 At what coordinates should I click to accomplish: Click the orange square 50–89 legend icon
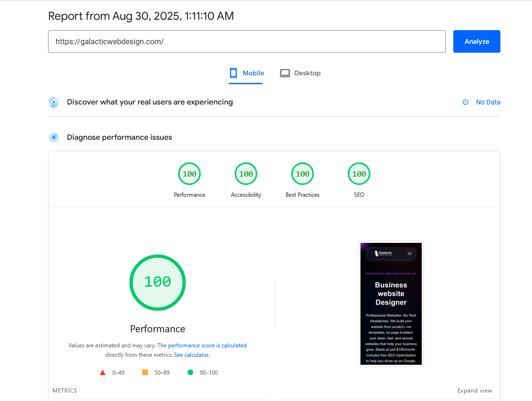click(145, 372)
